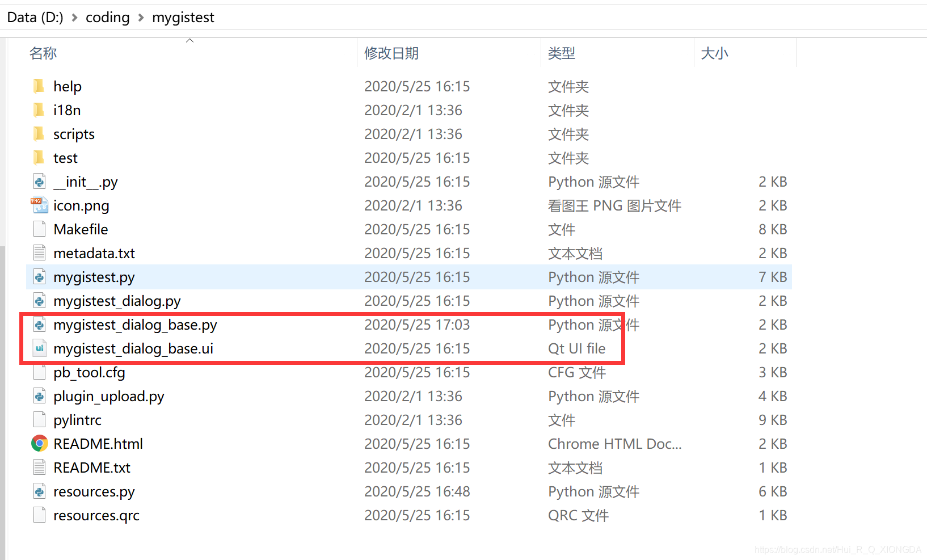
Task: Click the mygistest_dialog_base.ui Qt UI icon
Action: coord(39,348)
